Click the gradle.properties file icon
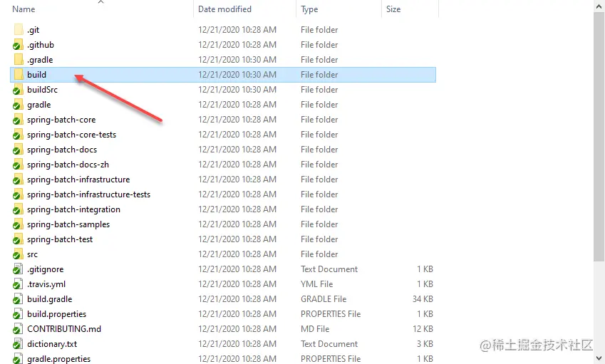This screenshot has height=364, width=605. (18, 358)
